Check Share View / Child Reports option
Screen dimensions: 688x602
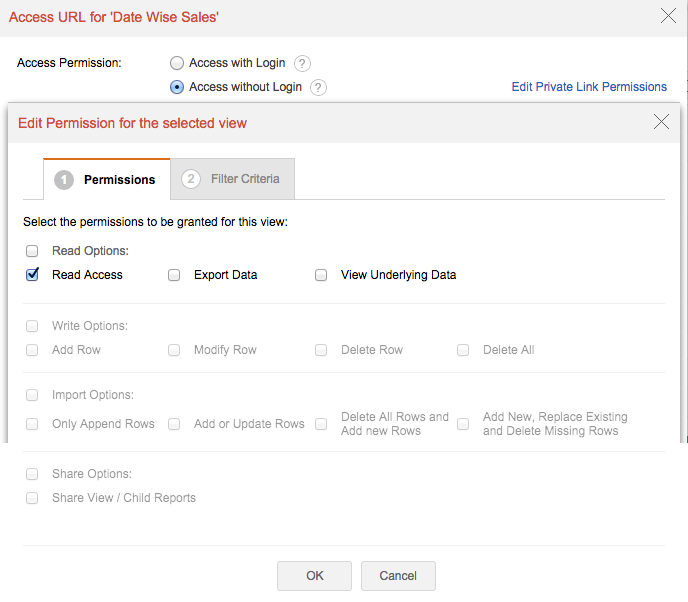pyautogui.click(x=33, y=498)
